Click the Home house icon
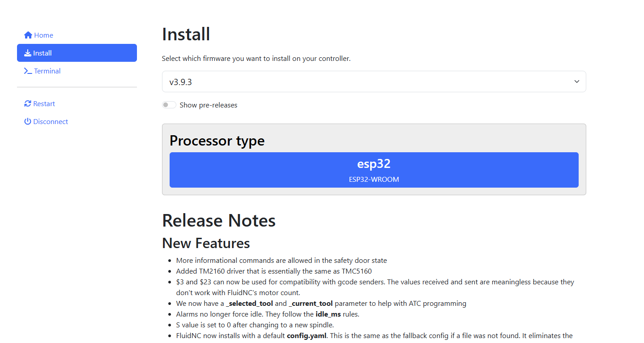This screenshot has height=343, width=644. pyautogui.click(x=28, y=35)
